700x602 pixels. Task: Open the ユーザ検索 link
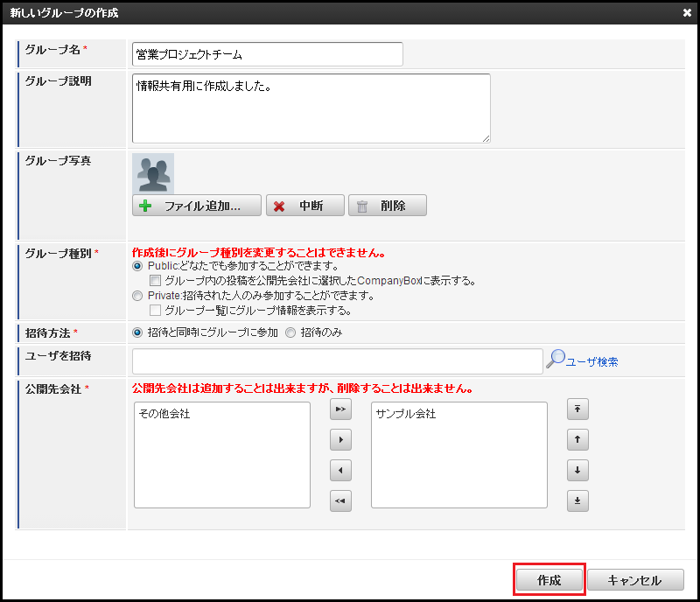592,361
